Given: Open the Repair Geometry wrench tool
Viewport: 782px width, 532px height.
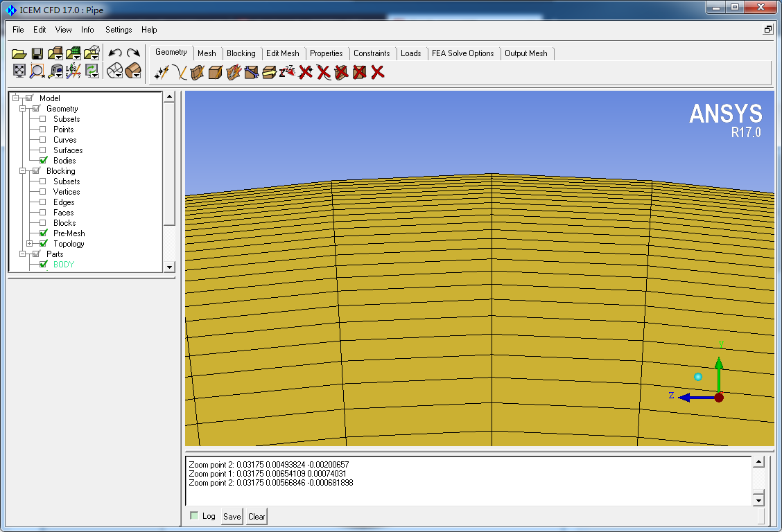Looking at the screenshot, I should point(252,73).
